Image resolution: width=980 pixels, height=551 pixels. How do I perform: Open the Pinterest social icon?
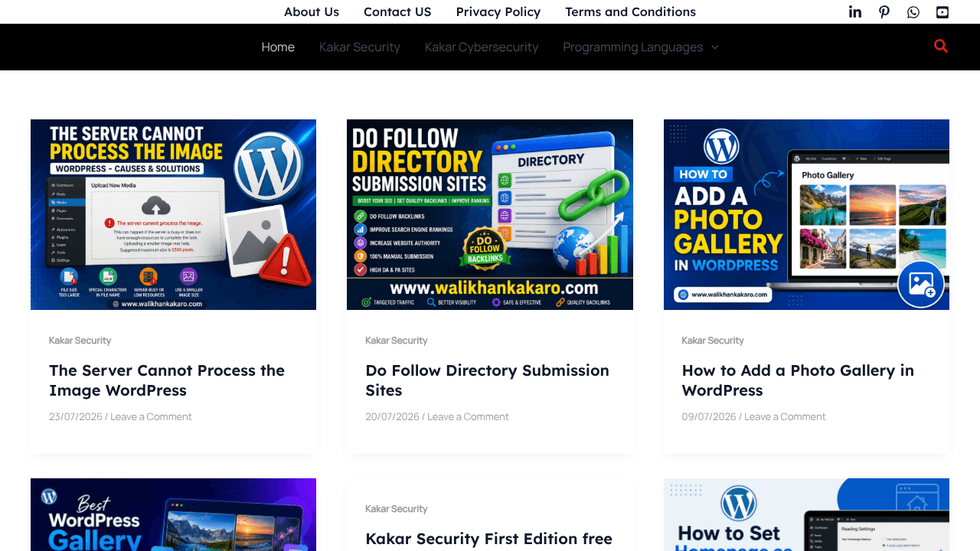tap(884, 11)
